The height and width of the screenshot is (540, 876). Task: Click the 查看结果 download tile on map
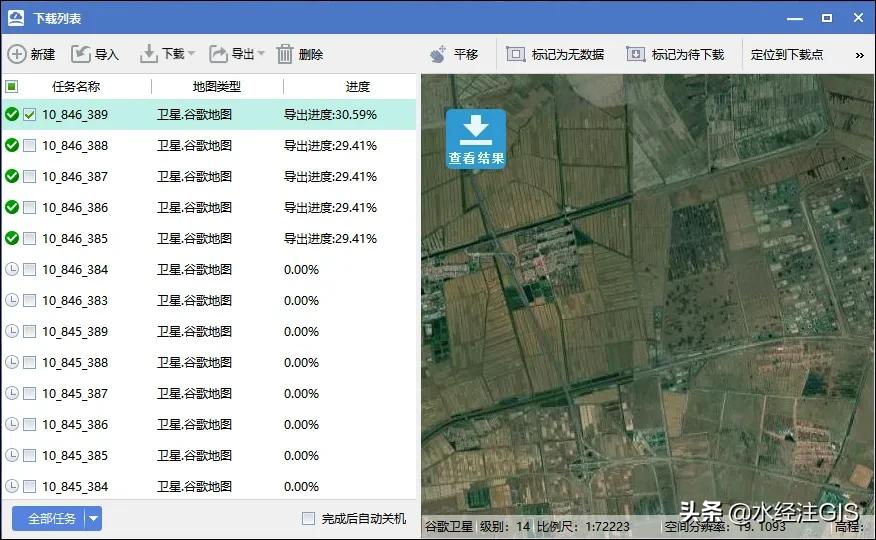point(476,139)
